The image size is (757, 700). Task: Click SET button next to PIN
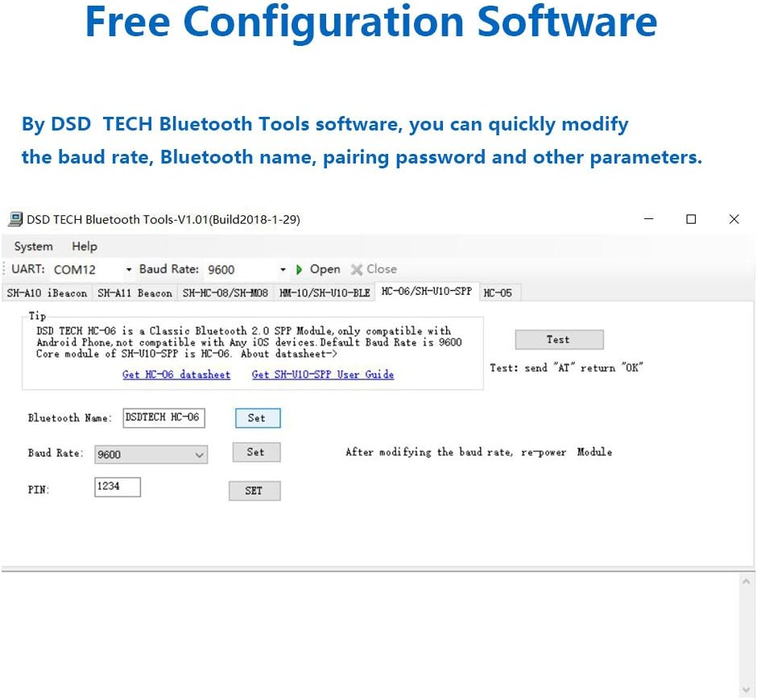pyautogui.click(x=254, y=491)
